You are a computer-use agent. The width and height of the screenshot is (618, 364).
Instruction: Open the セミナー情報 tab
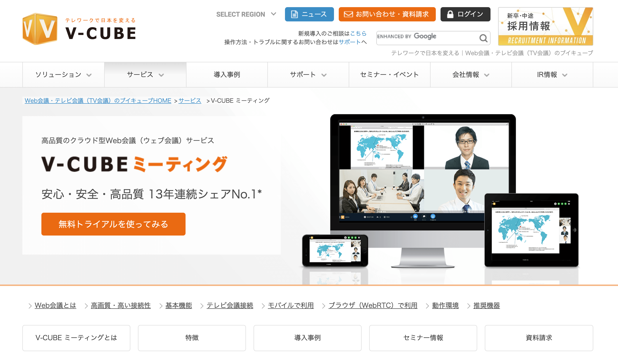coord(423,338)
